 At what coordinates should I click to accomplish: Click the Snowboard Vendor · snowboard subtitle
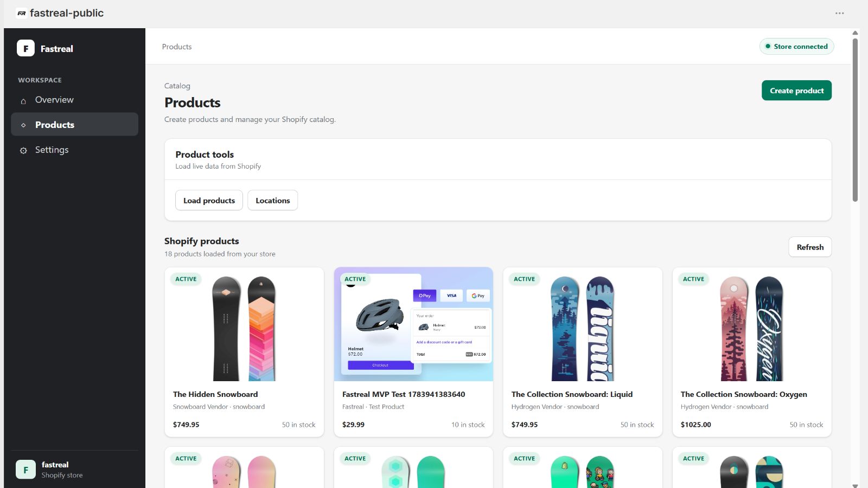219,407
